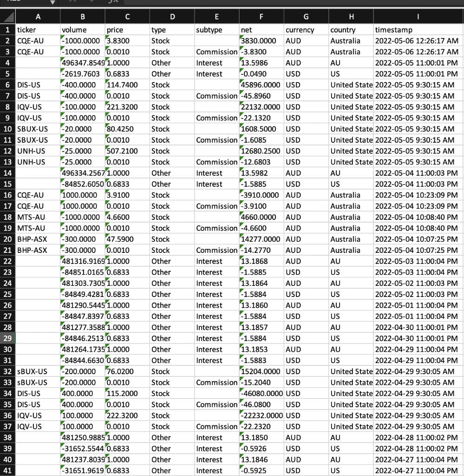Click the 'price' header cell
Image resolution: width=464 pixels, height=476 pixels.
127,30
